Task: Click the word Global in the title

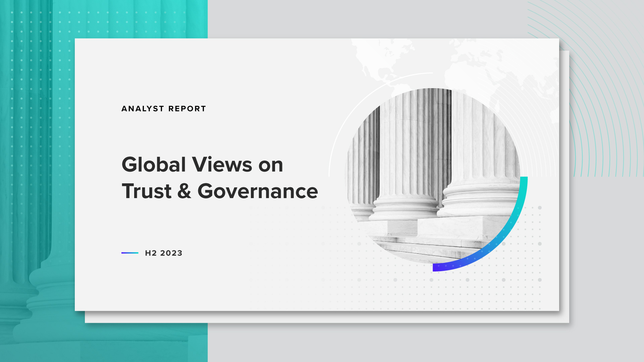Action: 154,165
